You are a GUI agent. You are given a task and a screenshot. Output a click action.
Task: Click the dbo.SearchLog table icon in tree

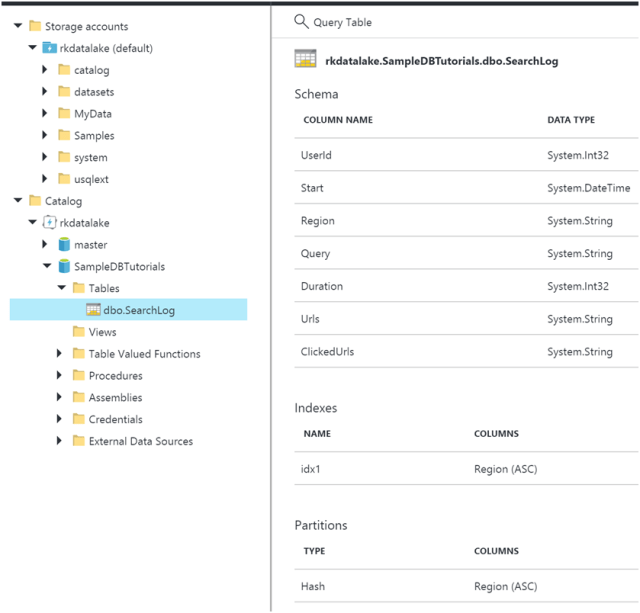pos(93,310)
